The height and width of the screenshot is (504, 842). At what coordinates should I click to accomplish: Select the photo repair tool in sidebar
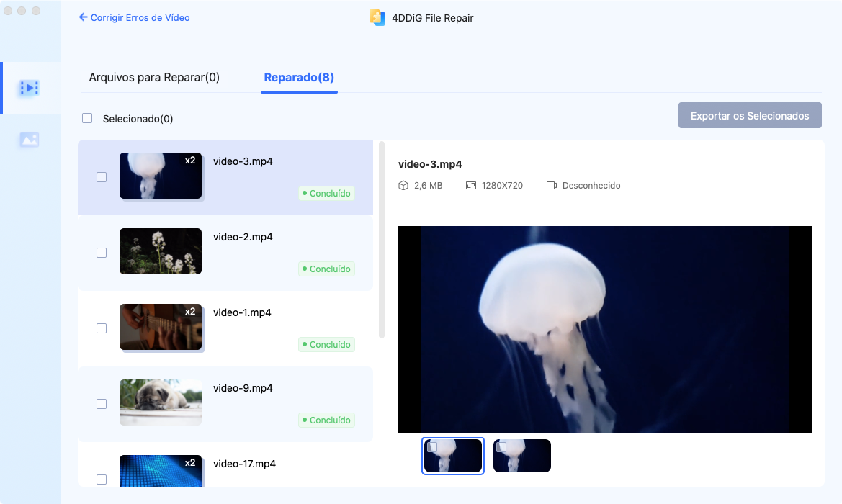(x=30, y=139)
